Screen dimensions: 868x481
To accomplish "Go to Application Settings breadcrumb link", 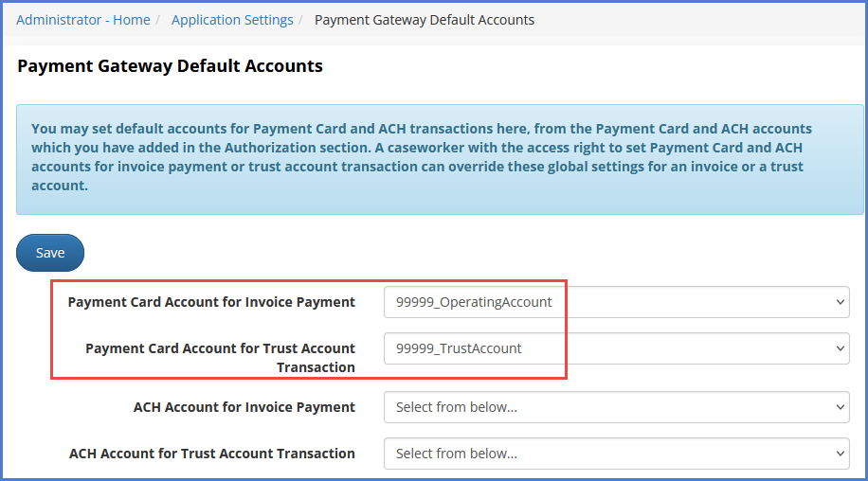I will 232,20.
